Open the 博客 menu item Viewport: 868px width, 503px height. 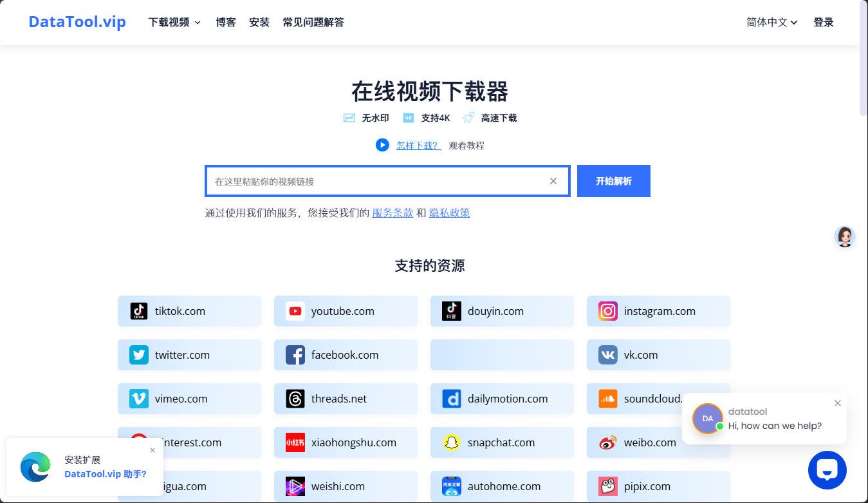tap(226, 23)
